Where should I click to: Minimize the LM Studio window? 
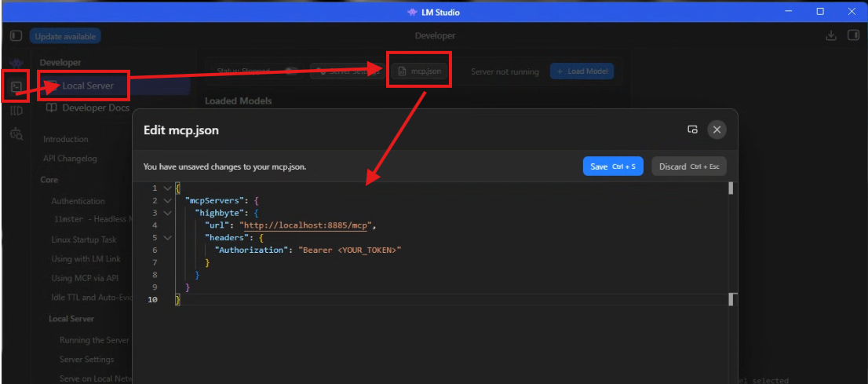coord(789,11)
